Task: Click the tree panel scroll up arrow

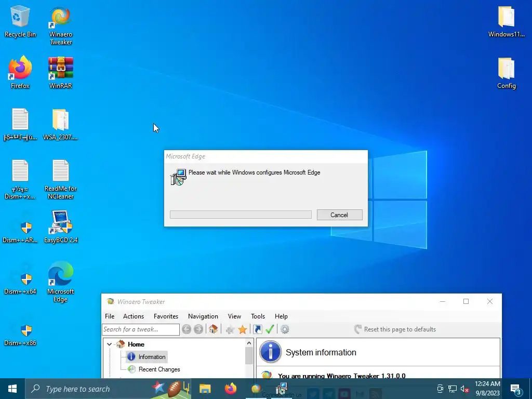Action: (x=249, y=343)
